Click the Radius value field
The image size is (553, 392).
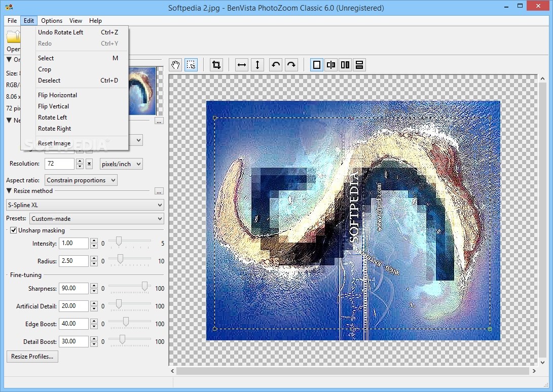(73, 261)
